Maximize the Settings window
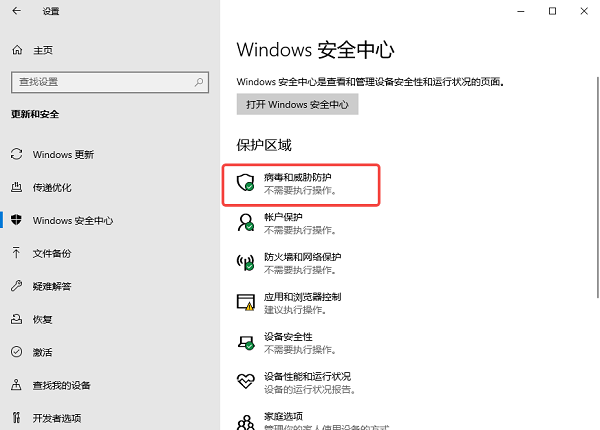The height and width of the screenshot is (430, 600). (553, 11)
